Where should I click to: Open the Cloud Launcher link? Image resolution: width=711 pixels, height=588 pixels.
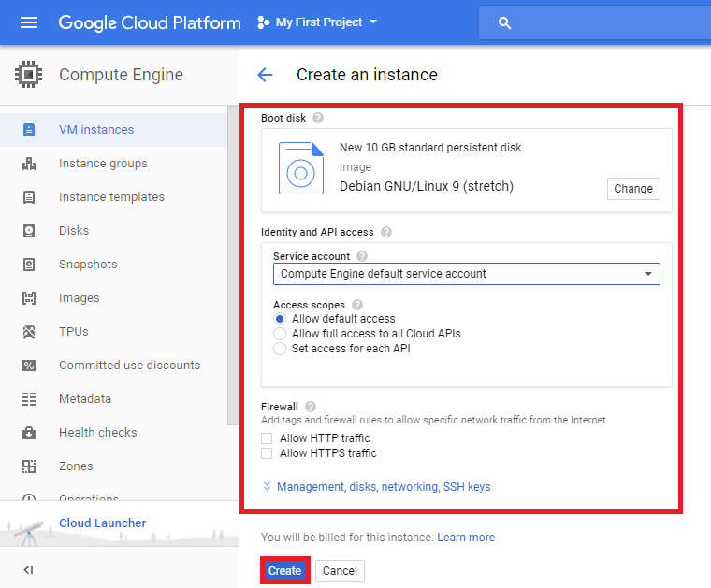(103, 523)
